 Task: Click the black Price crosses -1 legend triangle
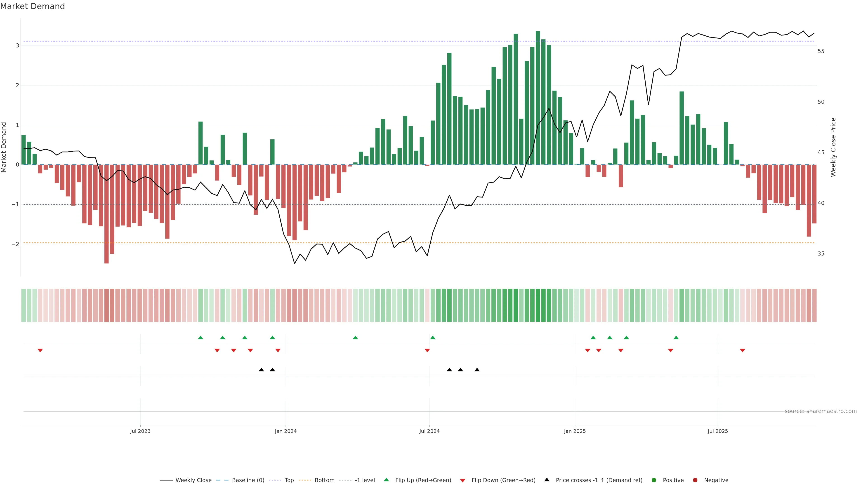[x=547, y=480]
